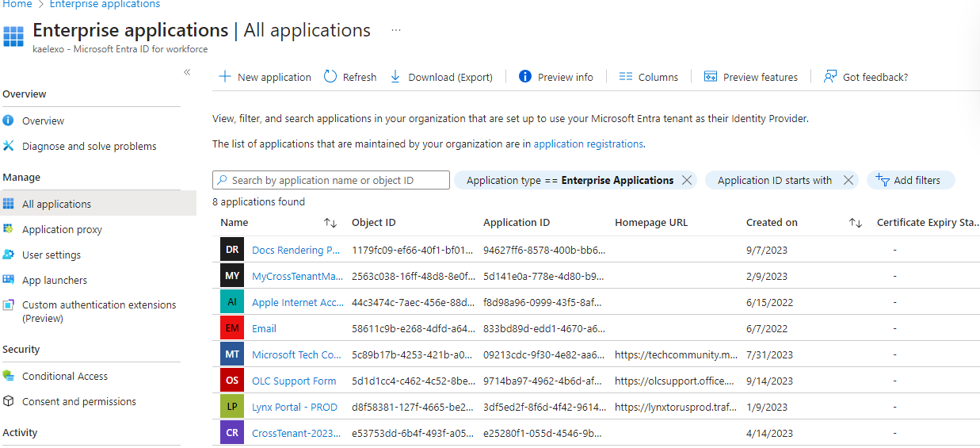The width and height of the screenshot is (980, 448).
Task: Open Apple Internet Acc... application
Action: [298, 302]
